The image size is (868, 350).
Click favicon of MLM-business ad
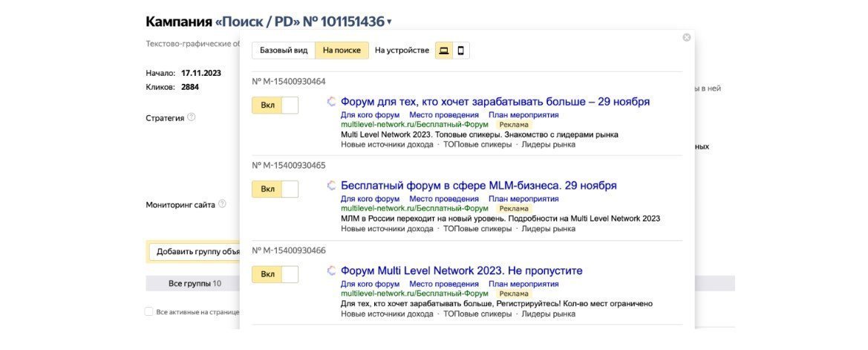tap(332, 186)
